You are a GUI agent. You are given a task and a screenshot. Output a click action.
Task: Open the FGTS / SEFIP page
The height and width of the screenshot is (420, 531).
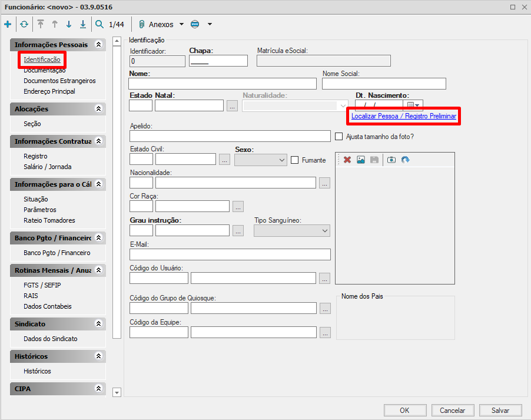[42, 285]
